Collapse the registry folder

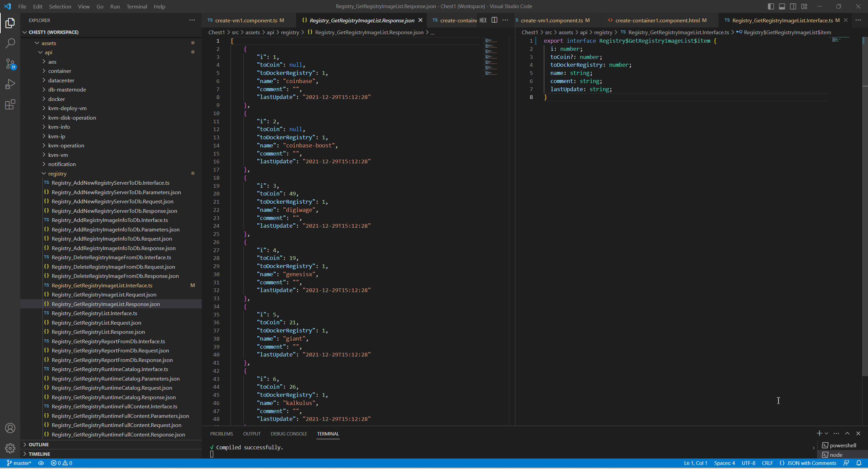pos(57,174)
